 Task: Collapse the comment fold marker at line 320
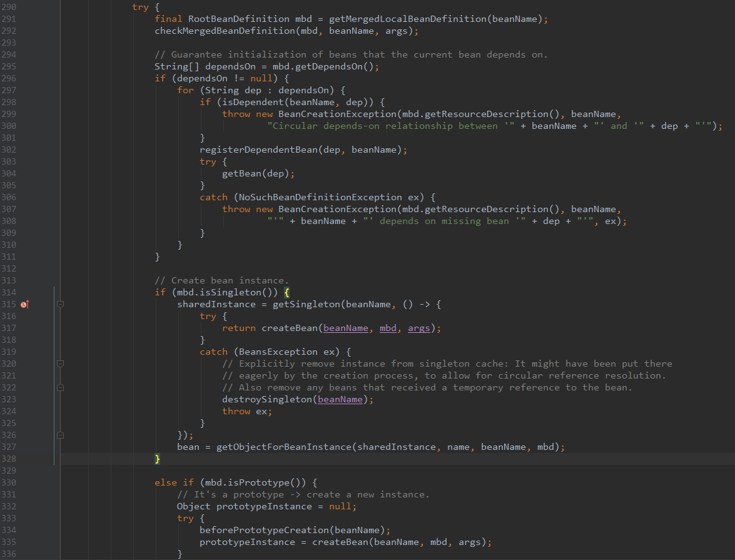(61, 364)
